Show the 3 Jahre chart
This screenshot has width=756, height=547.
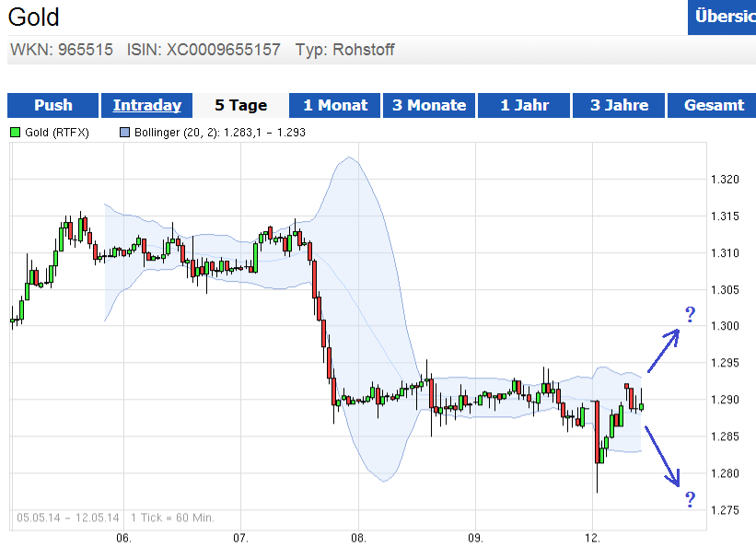click(x=619, y=105)
